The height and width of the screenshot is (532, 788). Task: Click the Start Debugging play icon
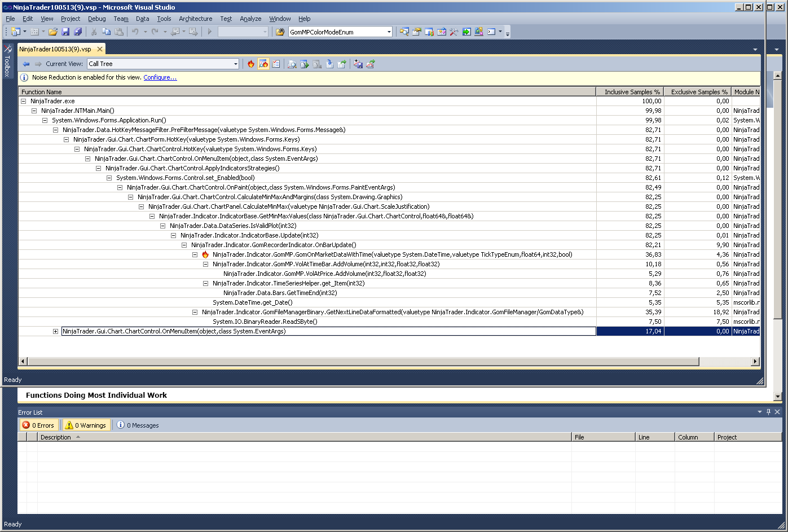209,32
